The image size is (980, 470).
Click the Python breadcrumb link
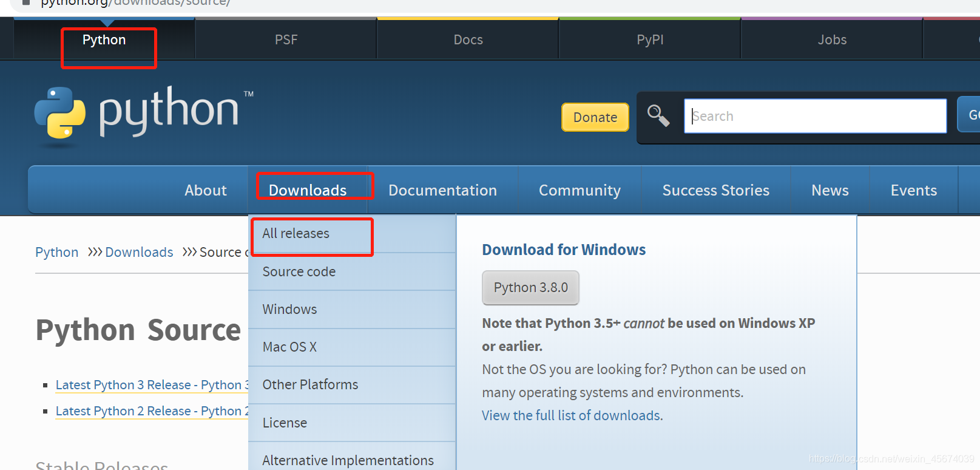(x=57, y=252)
